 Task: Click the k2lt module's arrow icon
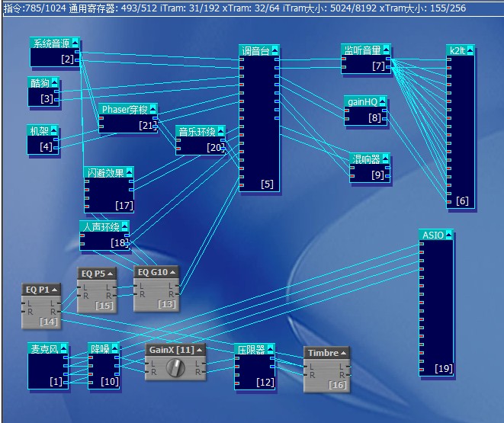coord(469,51)
